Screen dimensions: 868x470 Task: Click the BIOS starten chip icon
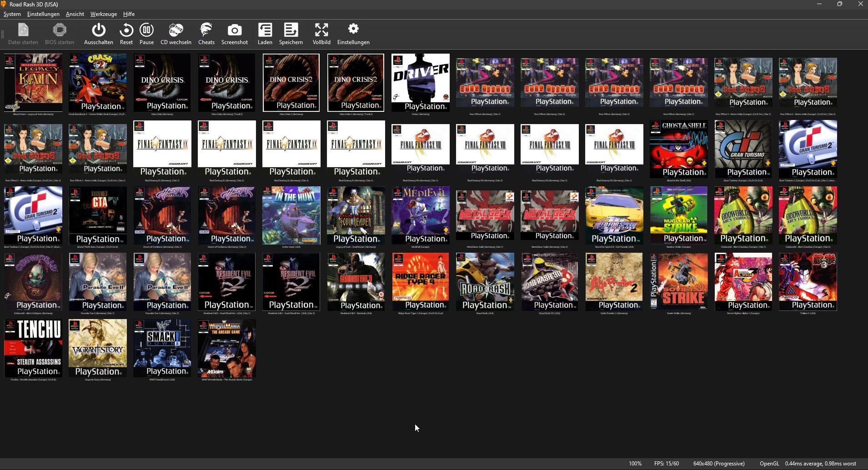click(60, 30)
